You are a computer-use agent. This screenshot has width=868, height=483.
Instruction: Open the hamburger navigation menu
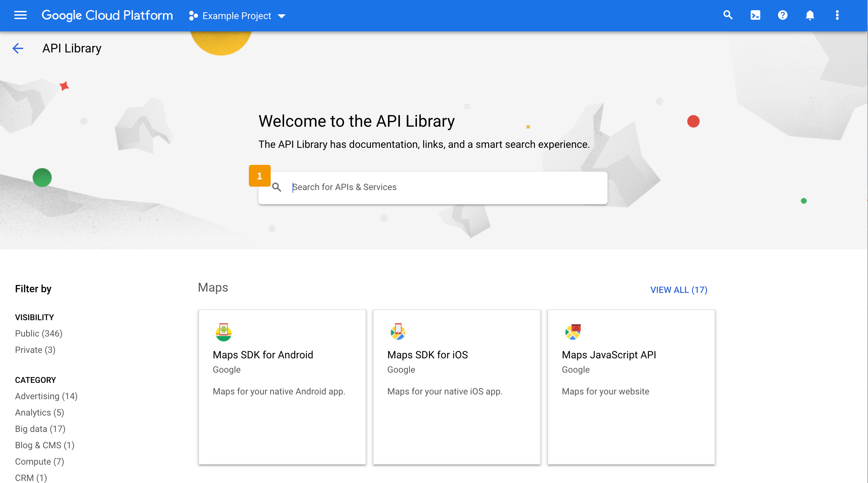20,15
